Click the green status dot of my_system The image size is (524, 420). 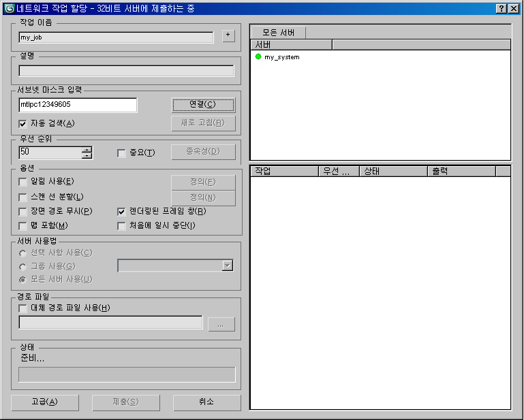pyautogui.click(x=258, y=56)
